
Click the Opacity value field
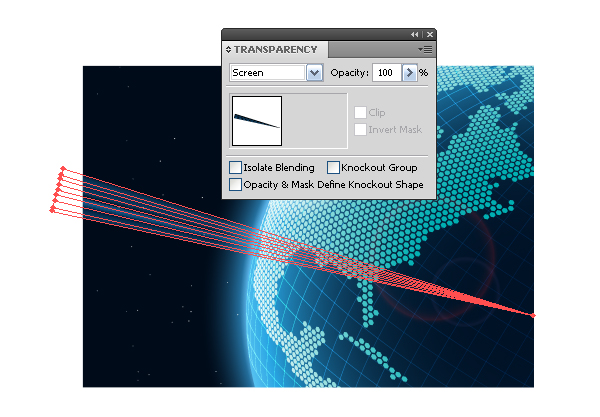click(386, 73)
